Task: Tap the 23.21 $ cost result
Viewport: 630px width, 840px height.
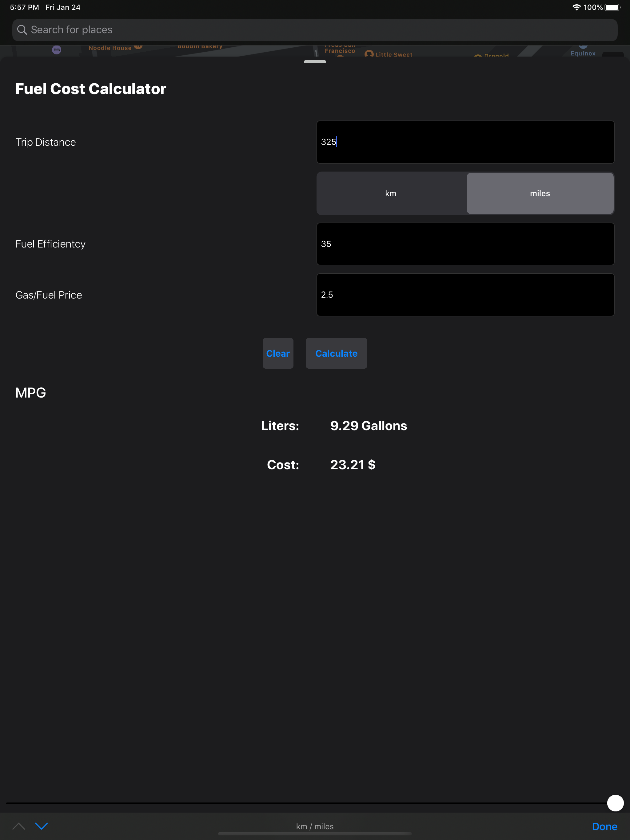Action: 353,465
